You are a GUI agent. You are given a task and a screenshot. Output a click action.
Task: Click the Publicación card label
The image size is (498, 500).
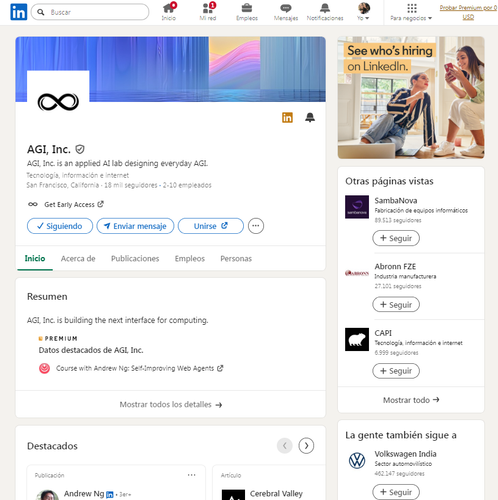[49, 475]
